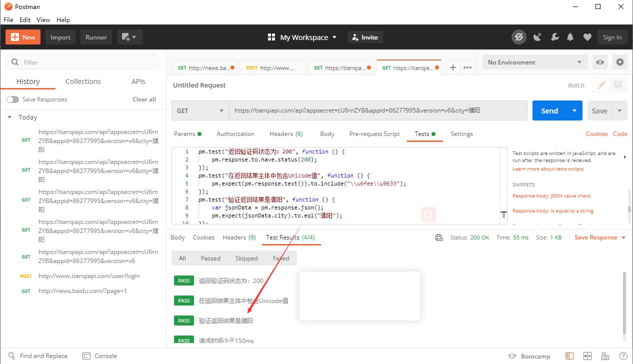Viewport: 633px width, 364px height.
Task: Click the network globe icon near Status
Action: click(x=439, y=237)
